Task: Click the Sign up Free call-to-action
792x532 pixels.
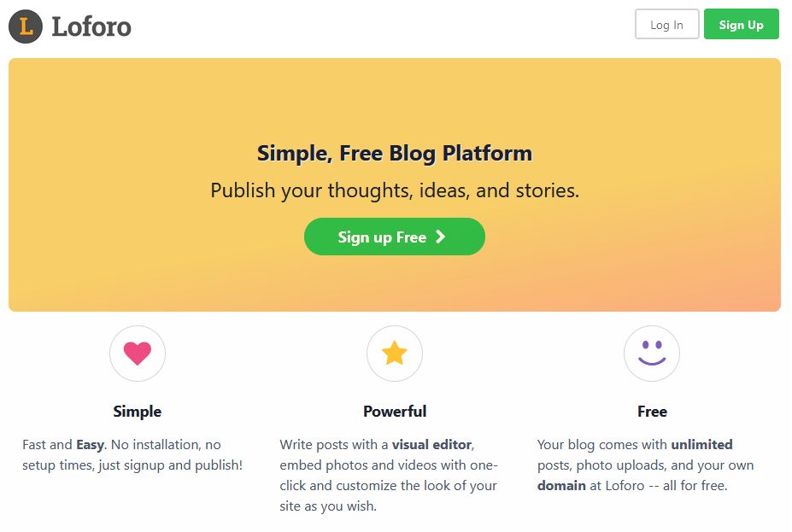Action: coord(395,237)
